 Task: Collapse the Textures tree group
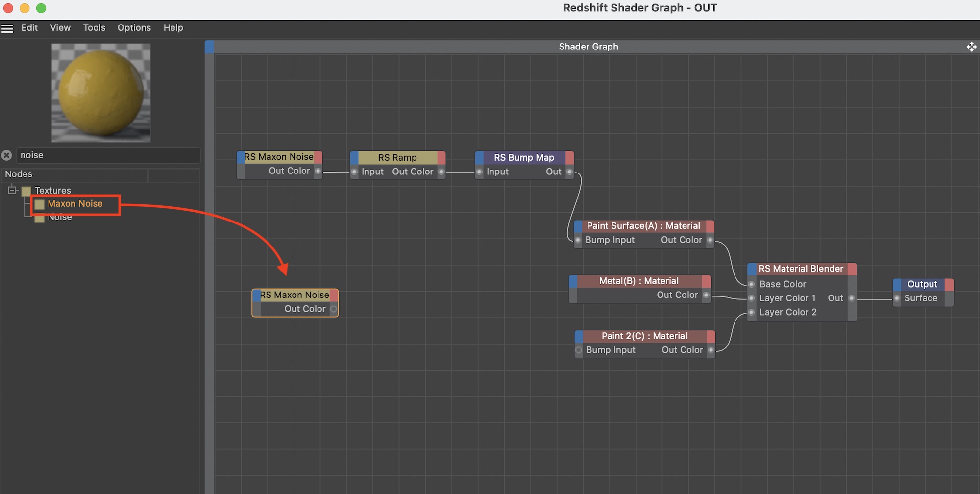point(12,190)
